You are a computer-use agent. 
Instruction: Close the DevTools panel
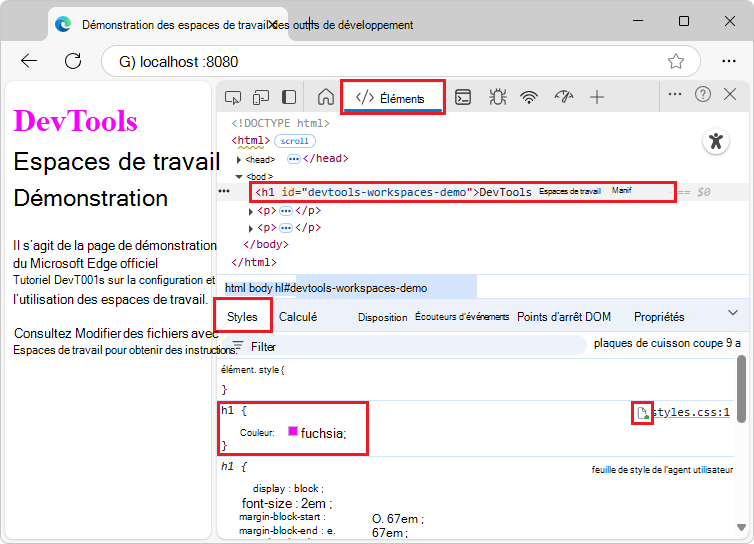click(x=730, y=94)
